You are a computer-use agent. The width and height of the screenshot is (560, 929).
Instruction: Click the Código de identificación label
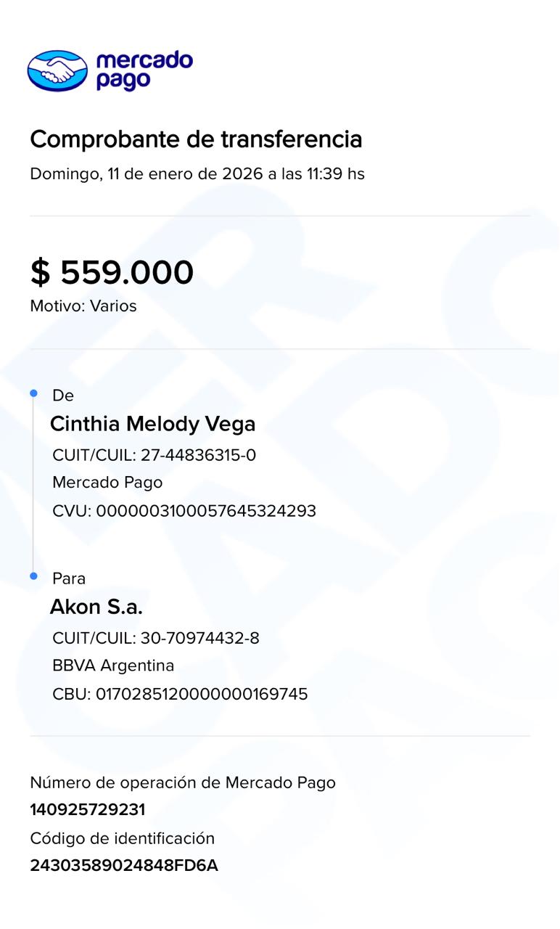click(123, 838)
